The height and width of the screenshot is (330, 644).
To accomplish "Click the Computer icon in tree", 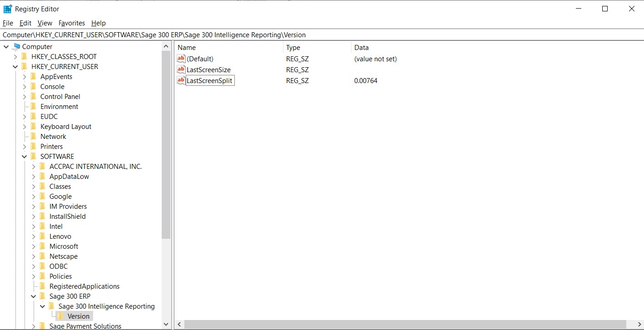I will [x=17, y=46].
